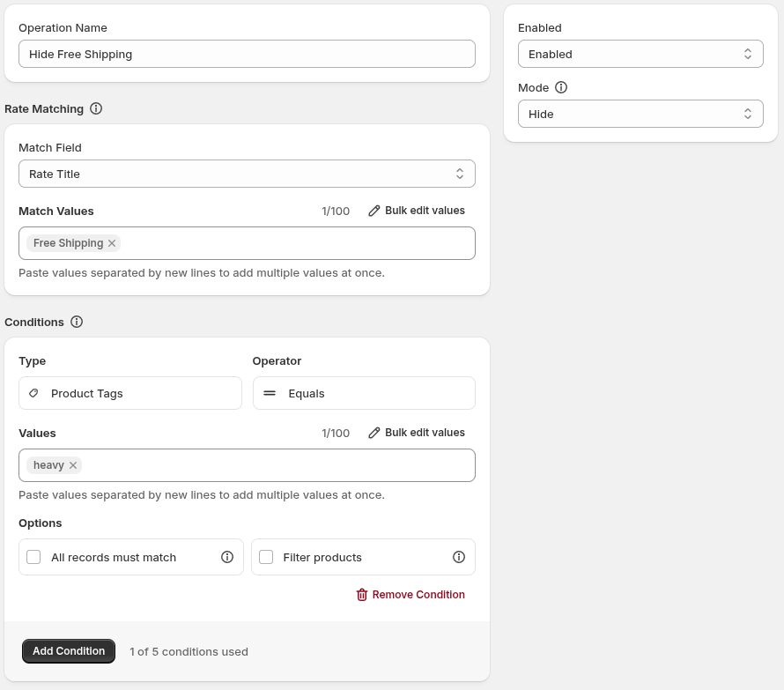
Task: Remove the Free Shipping tag
Action: tap(112, 243)
